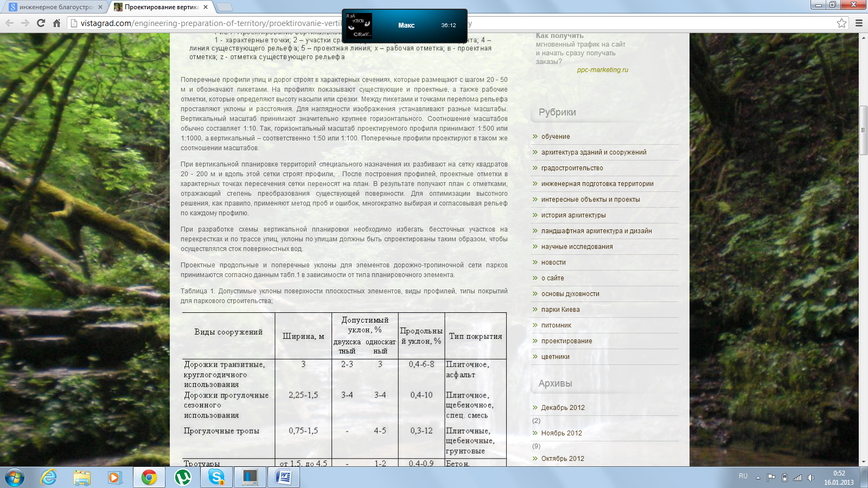Open the "научные исследования" category
Image resolution: width=868 pixels, height=488 pixels.
(x=577, y=247)
